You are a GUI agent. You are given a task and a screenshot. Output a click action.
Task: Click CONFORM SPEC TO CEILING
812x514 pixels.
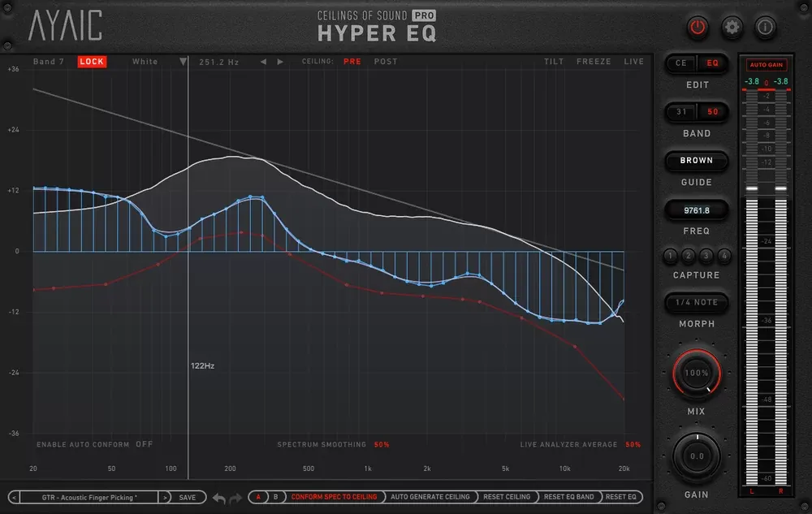334,497
